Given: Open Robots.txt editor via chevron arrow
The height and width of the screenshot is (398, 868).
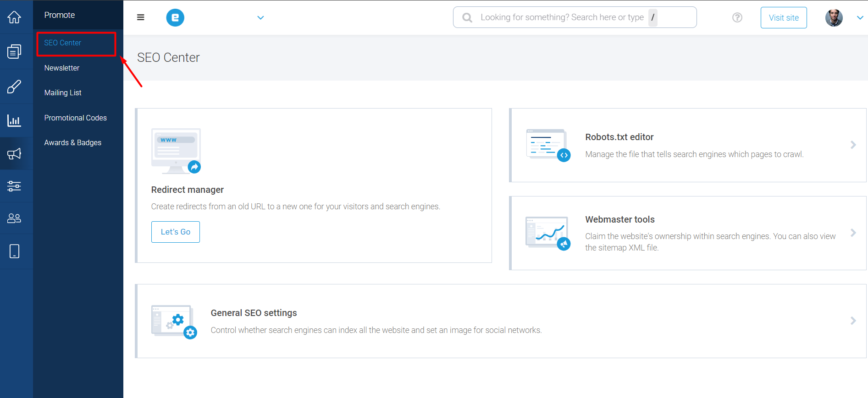Looking at the screenshot, I should coord(853,145).
